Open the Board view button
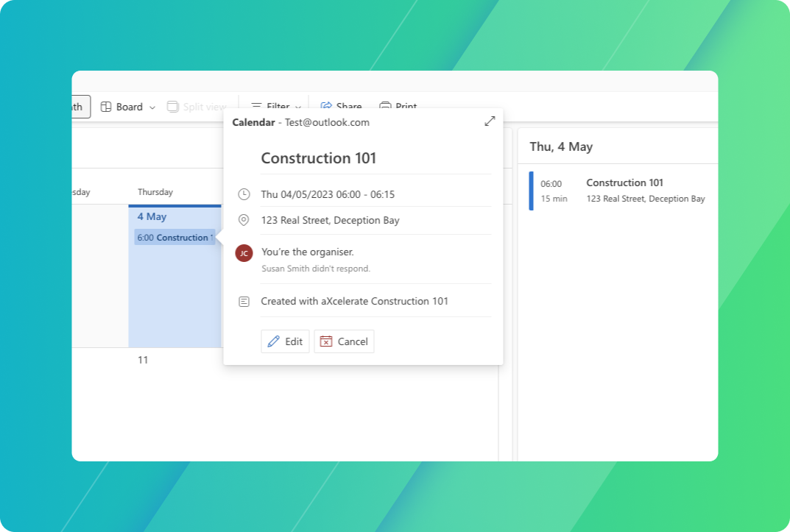790x532 pixels. 128,107
